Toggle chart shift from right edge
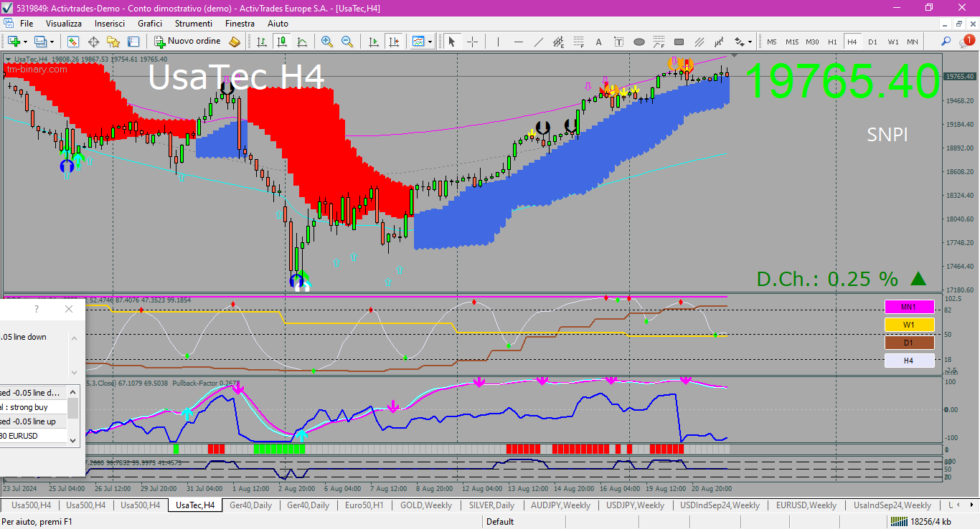This screenshot has height=529, width=980. [394, 42]
